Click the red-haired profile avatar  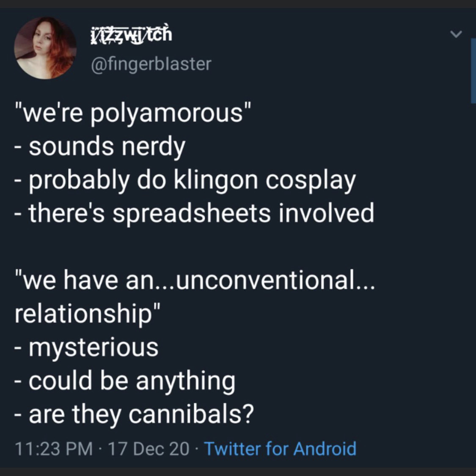45,48
